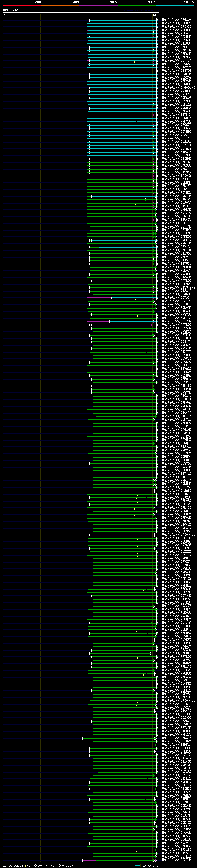Click the UniRef100_B9MIH3 label
This screenshot has width=197, height=868.
(176, 538)
